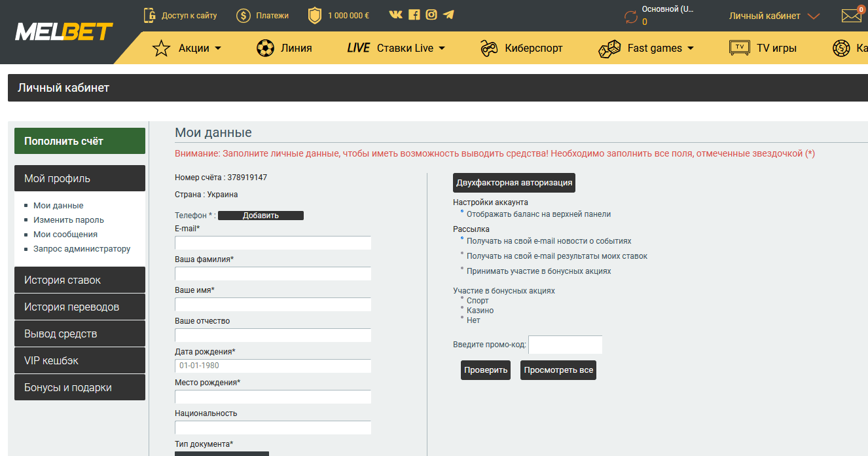Image resolution: width=868 pixels, height=456 pixels.
Task: Open История ставок sidebar section
Action: tap(80, 280)
